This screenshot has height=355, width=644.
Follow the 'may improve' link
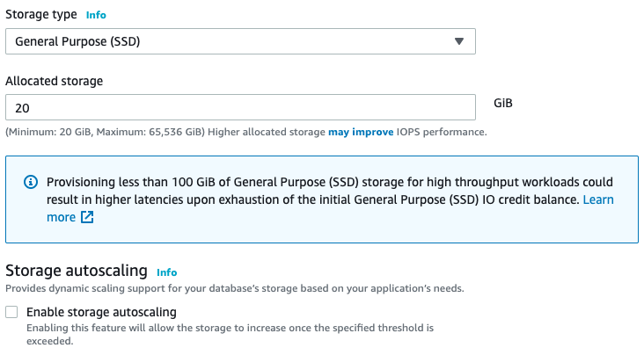361,132
